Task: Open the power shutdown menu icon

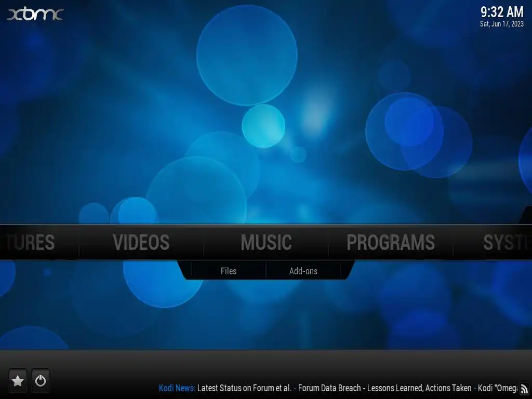Action: tap(41, 381)
